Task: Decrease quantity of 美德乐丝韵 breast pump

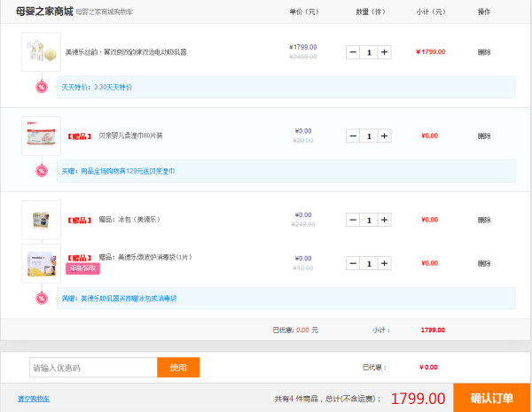Action: tap(353, 52)
